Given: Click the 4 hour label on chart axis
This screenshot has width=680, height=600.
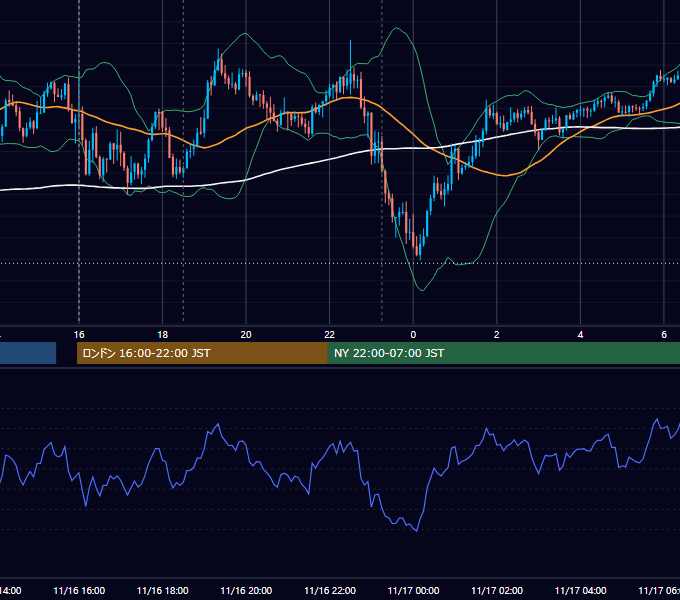Looking at the screenshot, I should [580, 335].
